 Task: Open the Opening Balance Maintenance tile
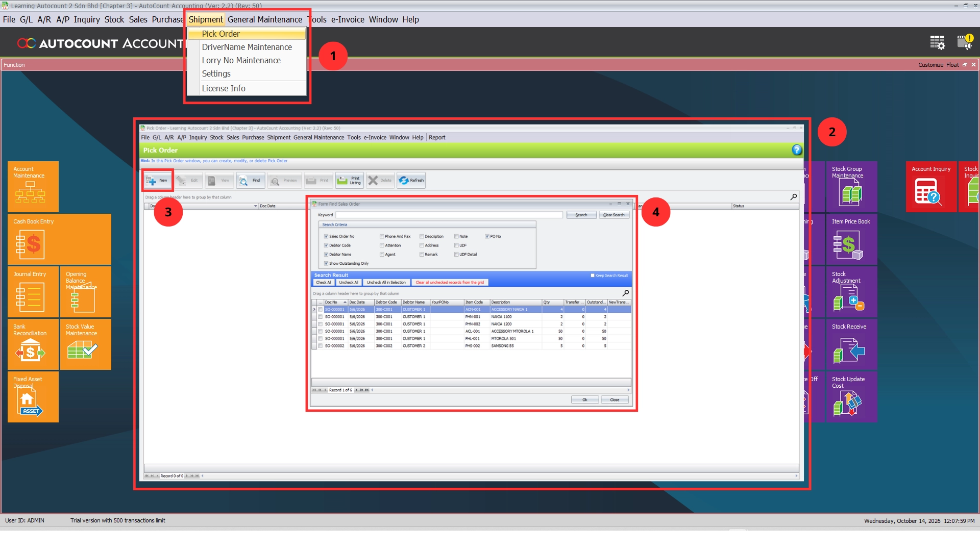pos(86,292)
